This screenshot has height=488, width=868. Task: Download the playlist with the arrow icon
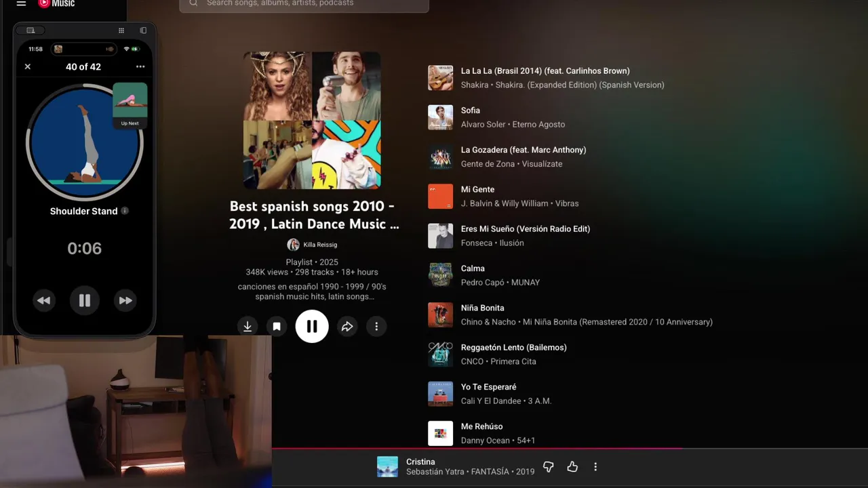(x=248, y=327)
